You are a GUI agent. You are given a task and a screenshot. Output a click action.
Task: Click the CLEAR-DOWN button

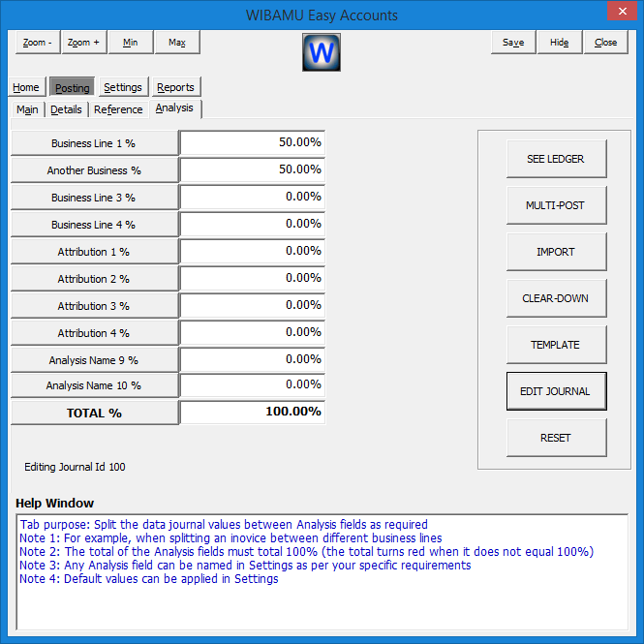[556, 297]
